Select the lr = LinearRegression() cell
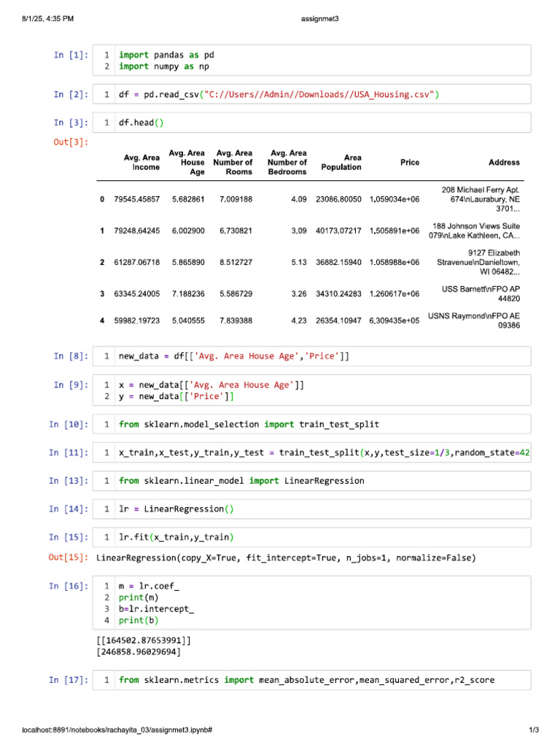This screenshot has width=560, height=747. tap(312, 508)
